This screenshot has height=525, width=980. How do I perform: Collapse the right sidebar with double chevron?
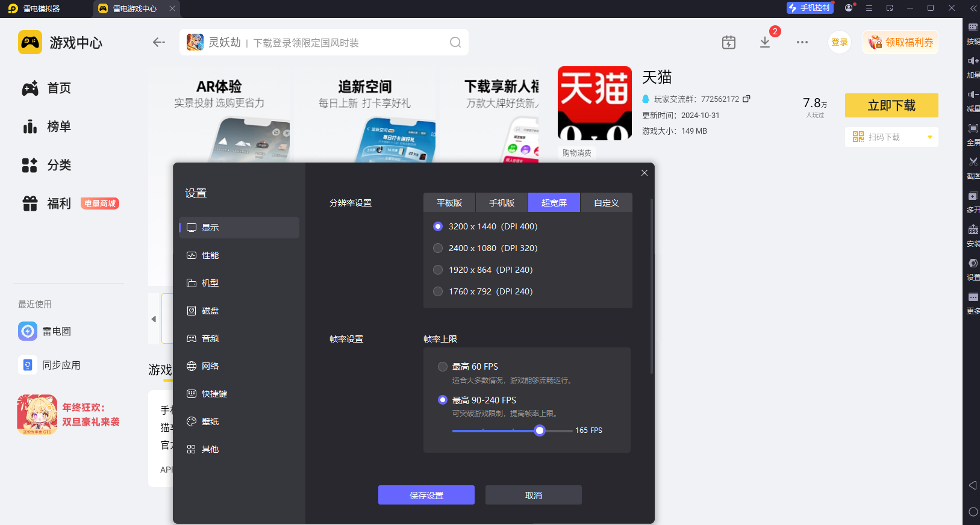[973, 8]
